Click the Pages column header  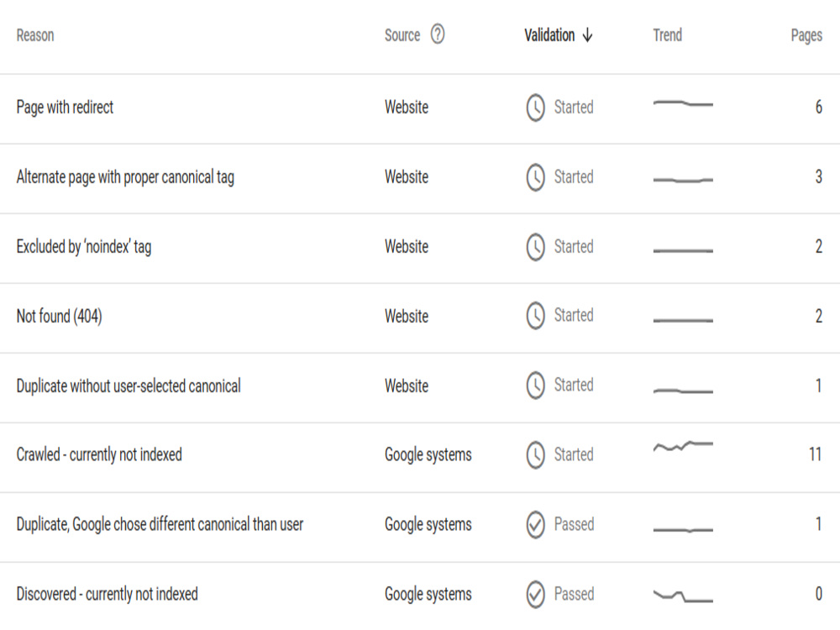click(806, 35)
